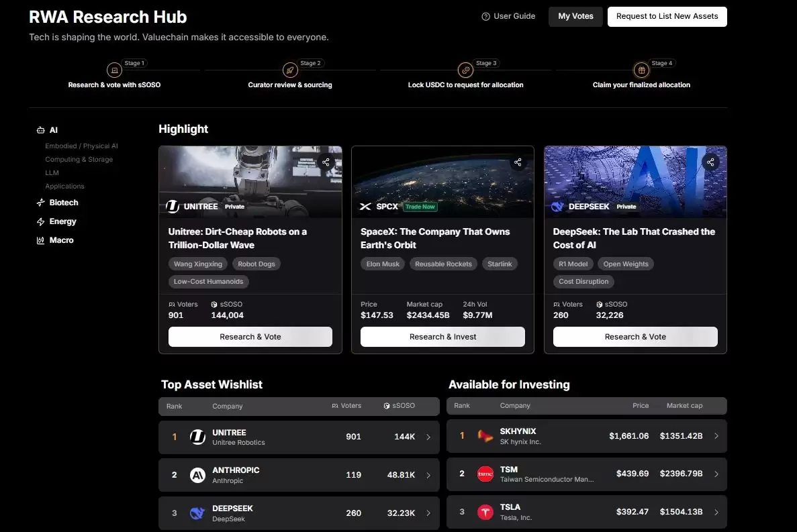The image size is (797, 532).
Task: Expand the SKHYNIX row chevron
Action: pos(716,436)
